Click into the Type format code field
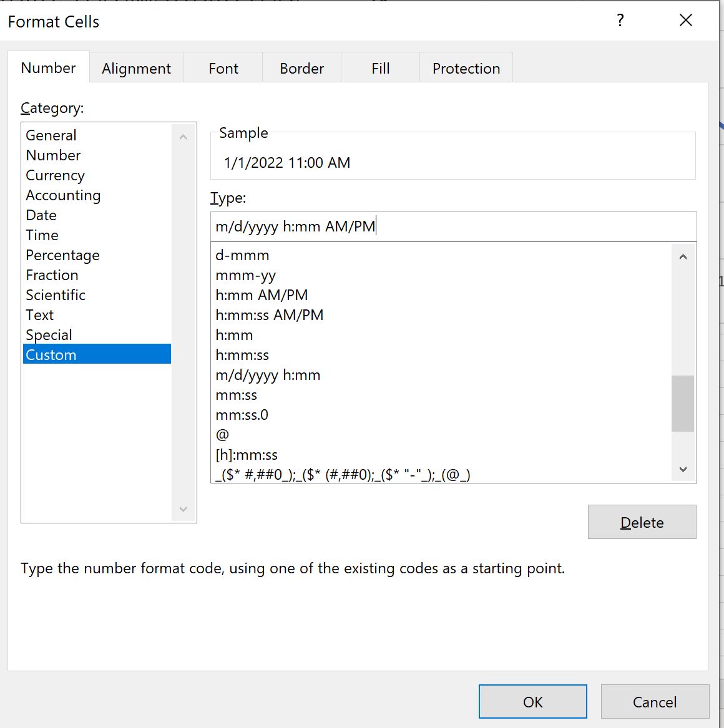724x728 pixels. point(453,226)
